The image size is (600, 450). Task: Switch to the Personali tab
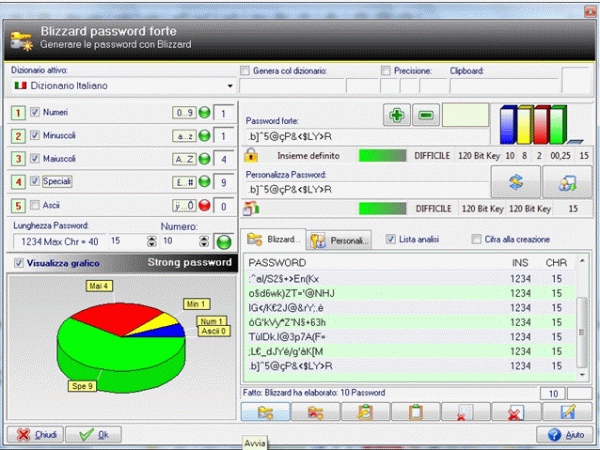pos(339,241)
